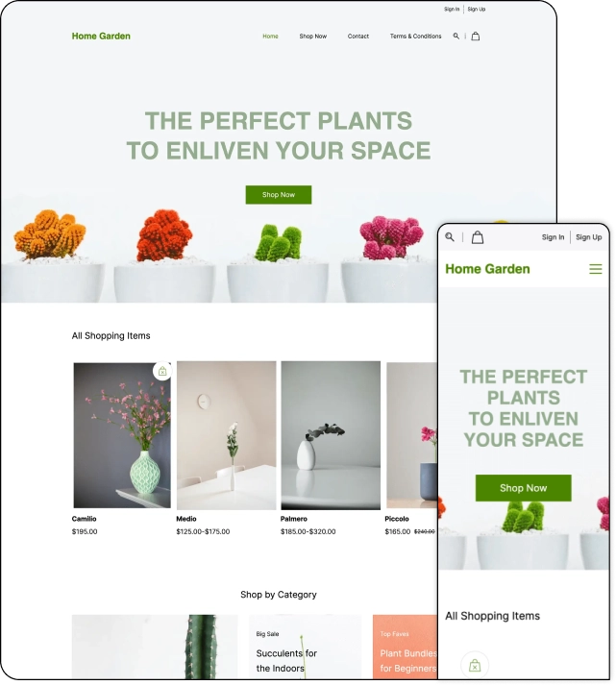Click the Home Garden desktop logo
Image resolution: width=616 pixels, height=685 pixels.
coord(101,37)
